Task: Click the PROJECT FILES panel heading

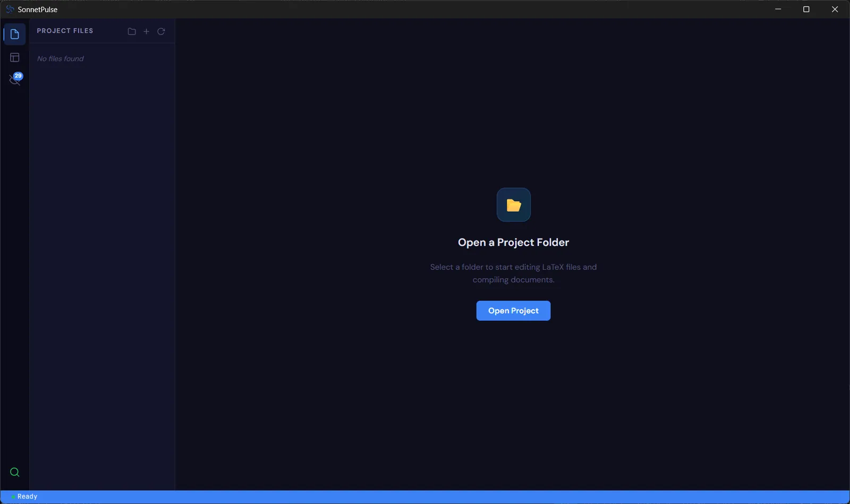Action: pyautogui.click(x=65, y=31)
